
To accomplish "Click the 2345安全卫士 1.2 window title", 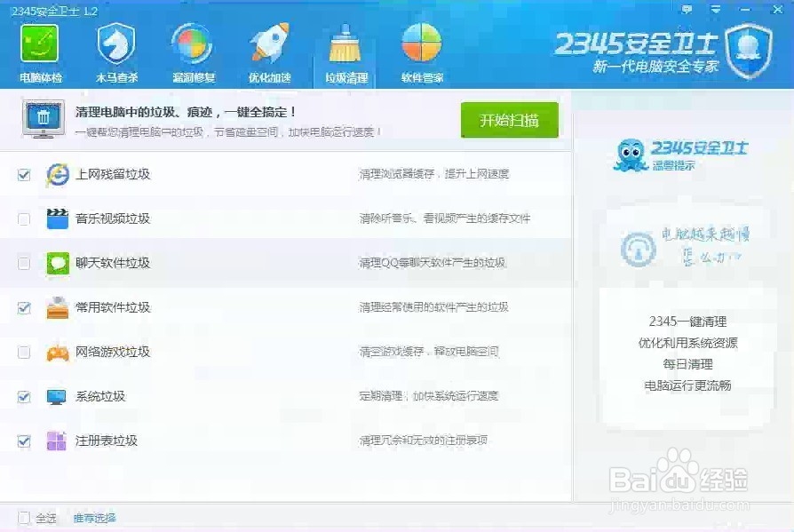I will [x=55, y=11].
